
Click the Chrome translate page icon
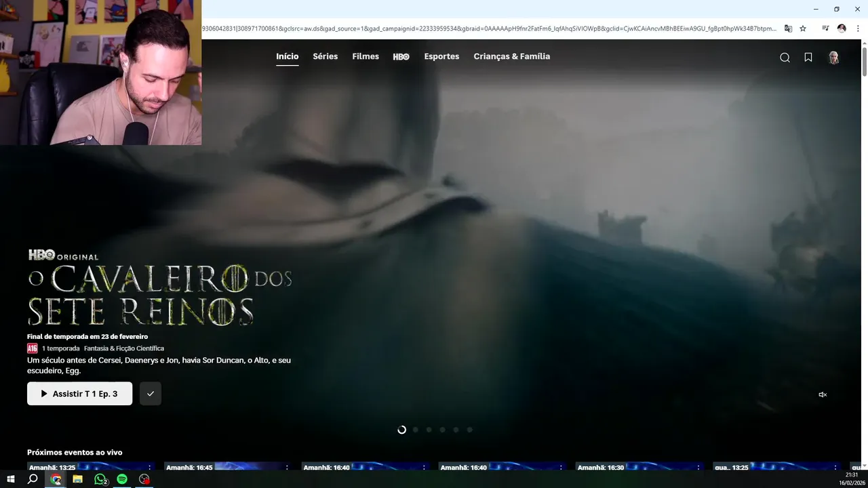(x=788, y=28)
